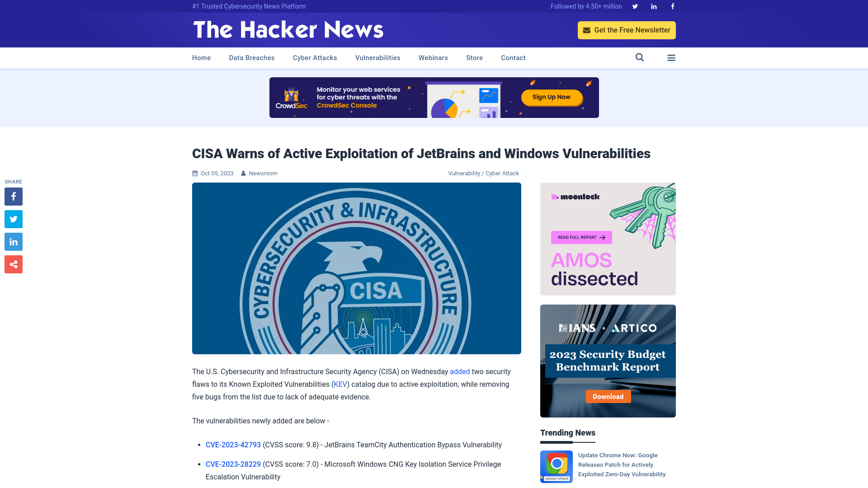Click the Store navigation dropdown
868x488 pixels.
coord(474,58)
